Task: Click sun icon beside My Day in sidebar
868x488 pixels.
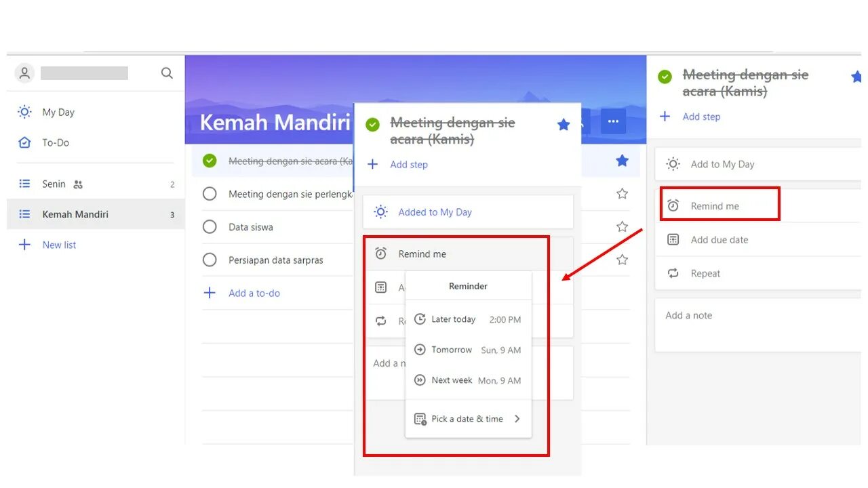Action: tap(24, 112)
